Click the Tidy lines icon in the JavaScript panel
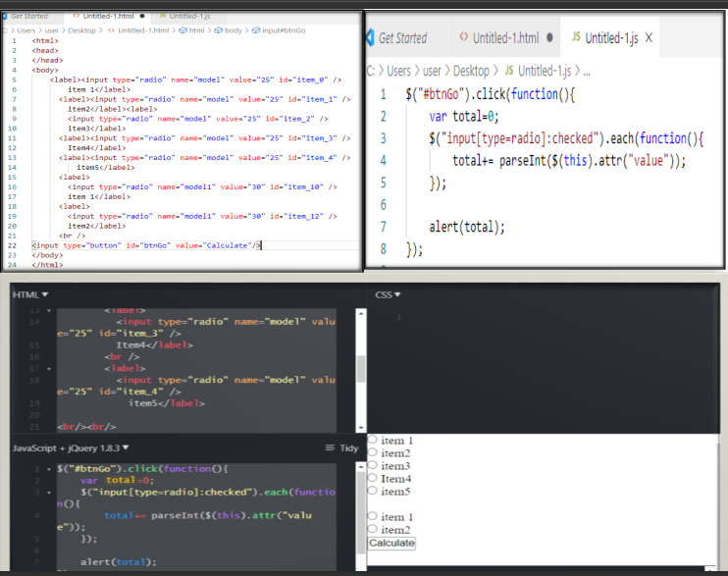Viewport: 728px width, 576px height. pos(330,447)
